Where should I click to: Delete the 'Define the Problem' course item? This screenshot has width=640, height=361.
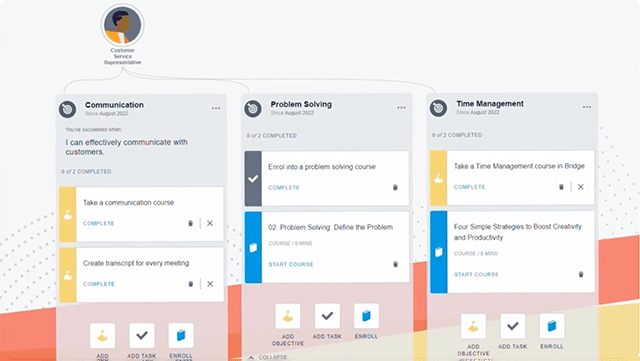[x=395, y=264]
